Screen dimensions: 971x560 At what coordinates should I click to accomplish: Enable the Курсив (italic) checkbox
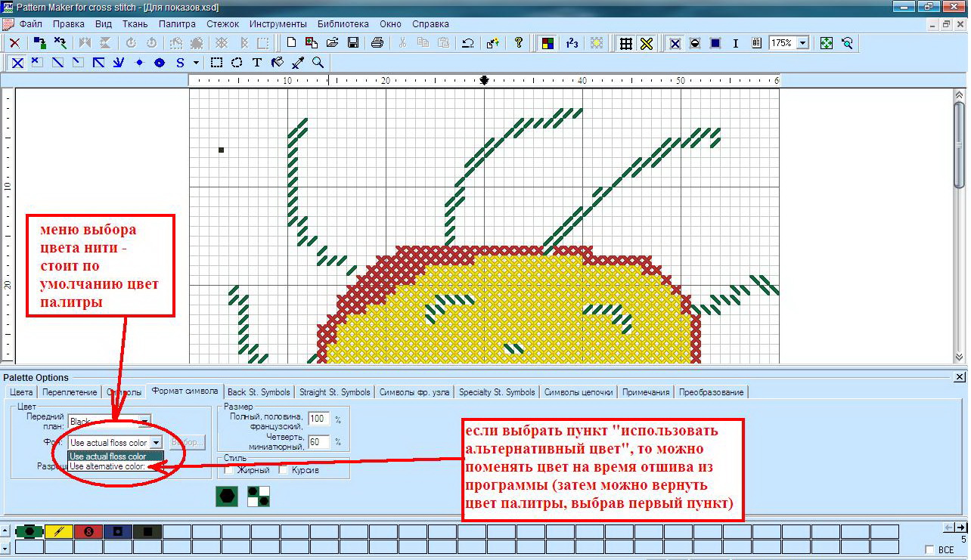click(283, 470)
